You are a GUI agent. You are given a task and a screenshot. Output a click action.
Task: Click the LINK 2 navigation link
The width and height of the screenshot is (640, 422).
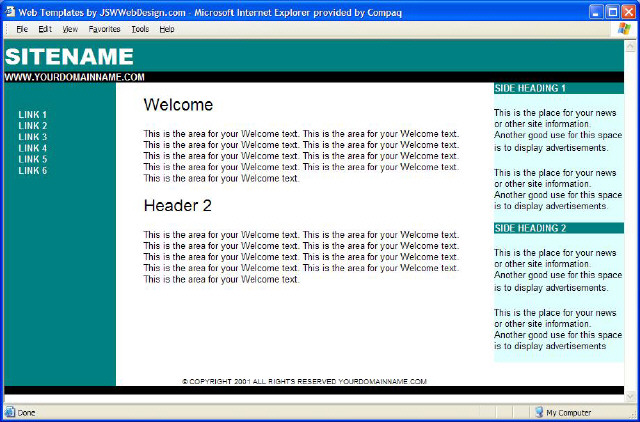click(33, 126)
